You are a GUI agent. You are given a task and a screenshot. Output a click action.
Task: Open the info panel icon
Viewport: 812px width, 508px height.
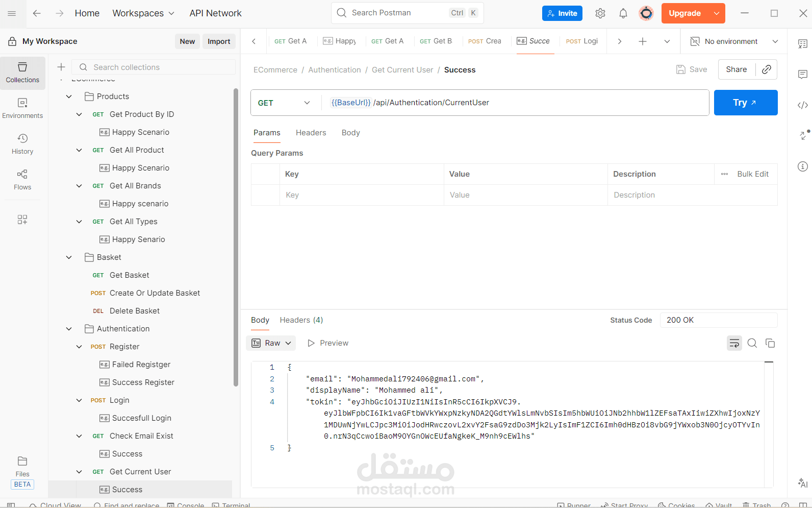pos(803,166)
